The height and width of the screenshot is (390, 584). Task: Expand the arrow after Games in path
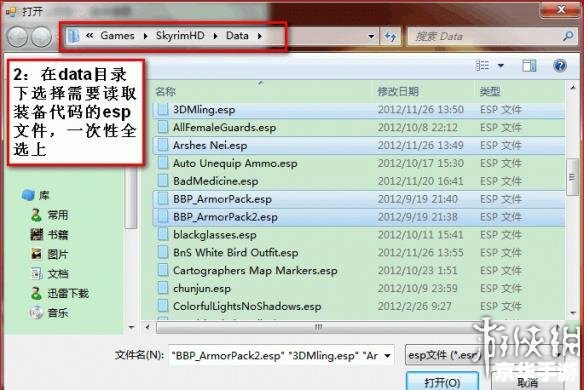point(145,36)
